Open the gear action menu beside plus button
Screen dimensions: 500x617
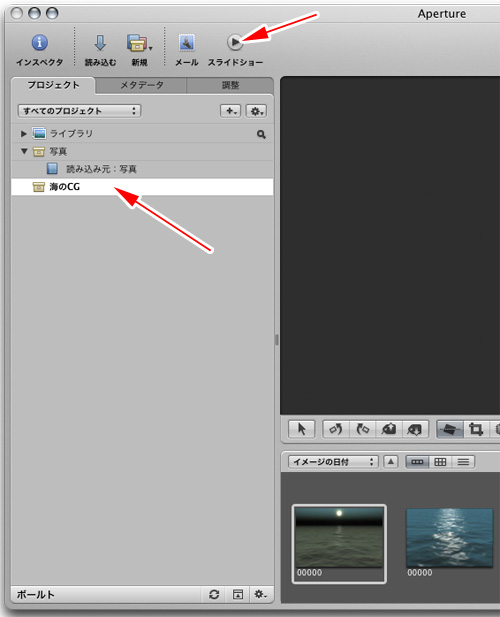click(x=256, y=111)
